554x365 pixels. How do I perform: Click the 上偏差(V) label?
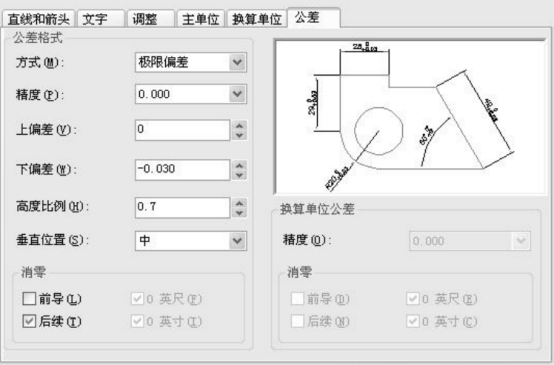[46, 130]
